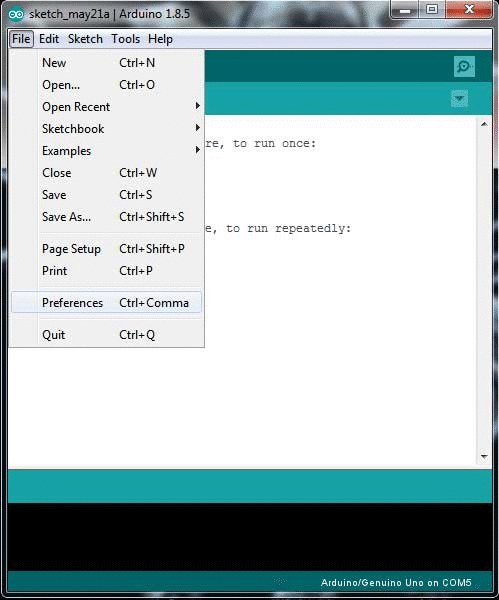Viewport: 499px width, 600px height.
Task: Expand the Open Recent submenu
Action: (107, 107)
